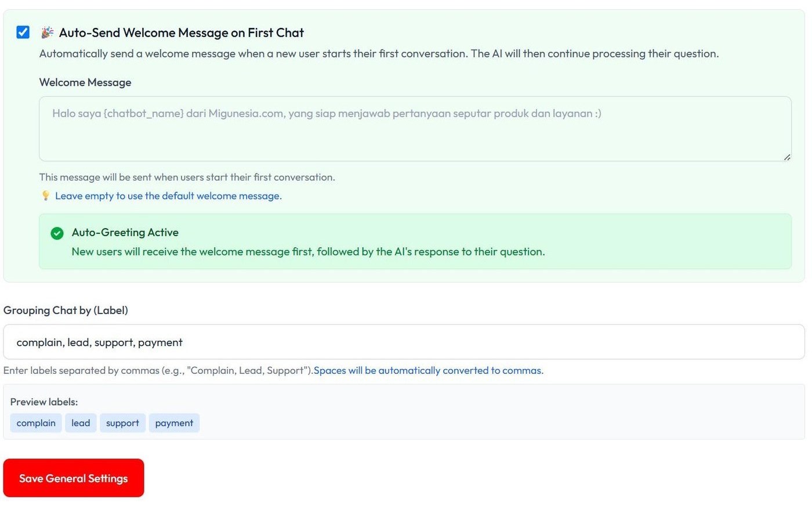Select the support preview label chip
Viewport: 812px width, 509px height.
click(x=122, y=423)
